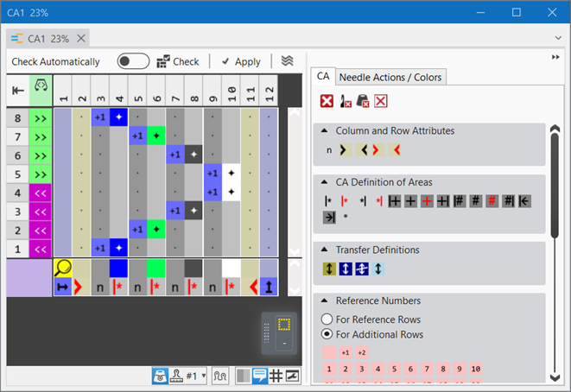Toggle the grid display icon in bottom bar

tap(276, 376)
